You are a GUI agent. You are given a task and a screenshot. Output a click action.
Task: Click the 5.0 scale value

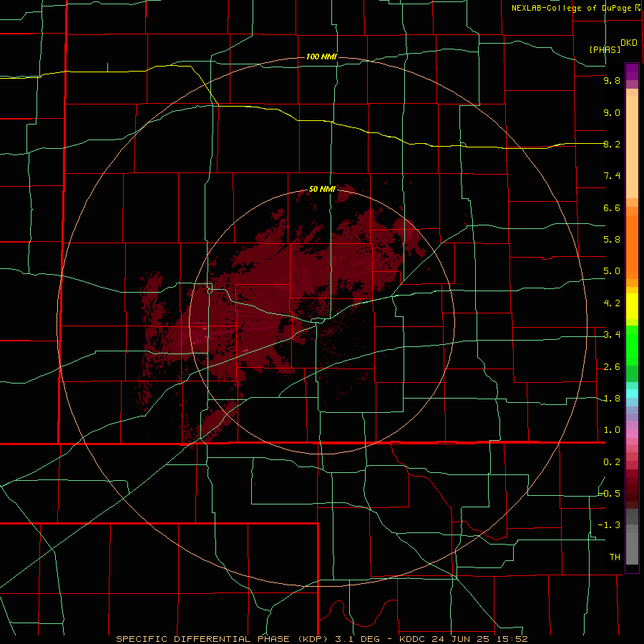[x=612, y=271]
